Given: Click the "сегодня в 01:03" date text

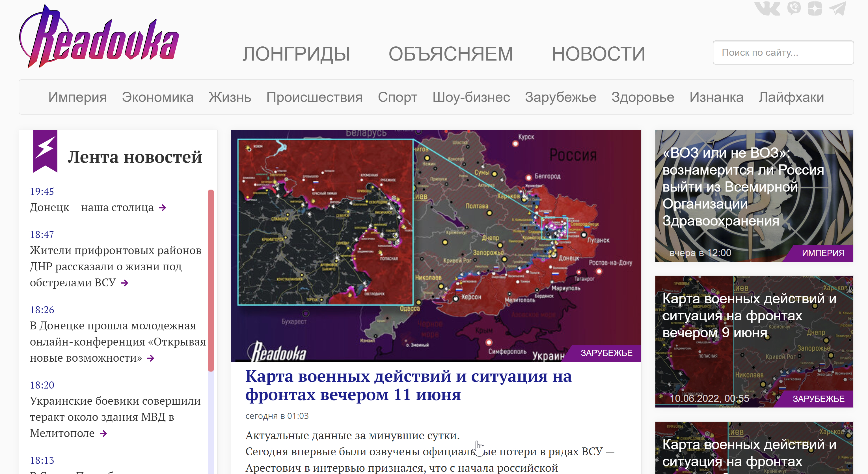Looking at the screenshot, I should coord(277,416).
